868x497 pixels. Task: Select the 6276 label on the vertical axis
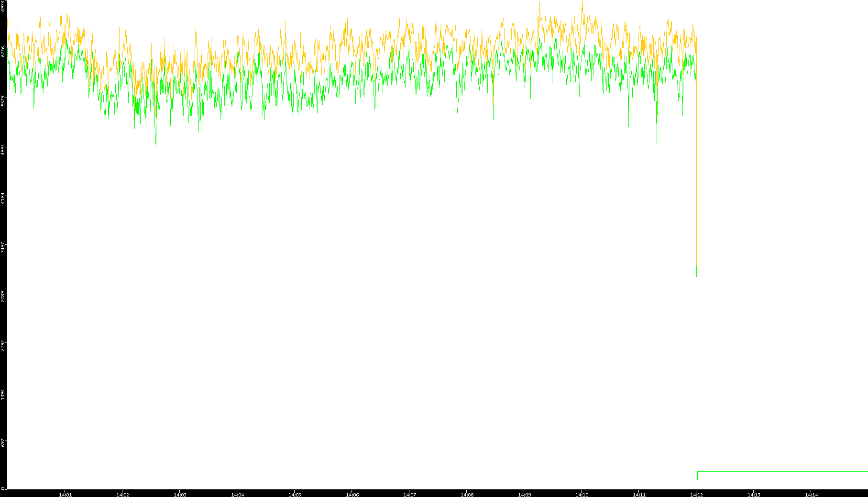coord(3,52)
